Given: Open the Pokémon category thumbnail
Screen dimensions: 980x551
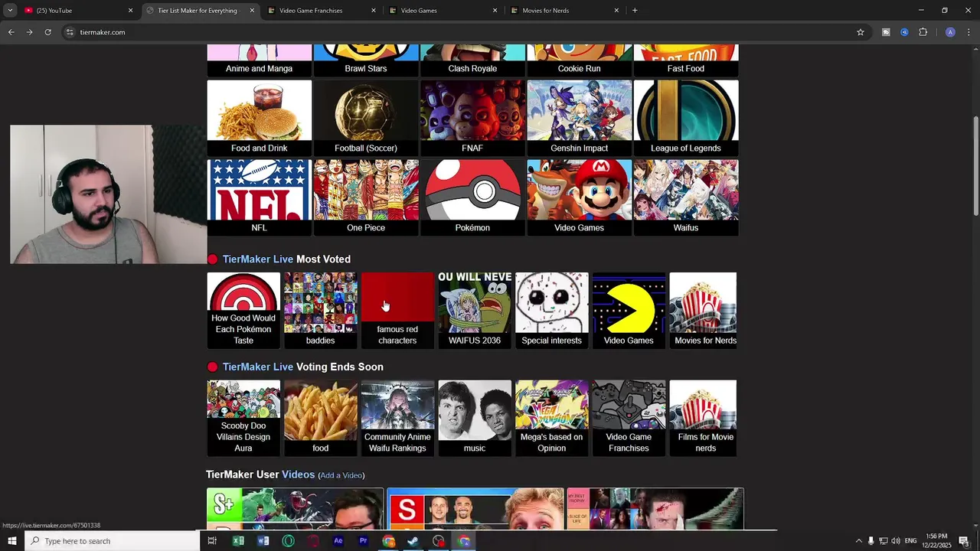Looking at the screenshot, I should click(x=472, y=197).
